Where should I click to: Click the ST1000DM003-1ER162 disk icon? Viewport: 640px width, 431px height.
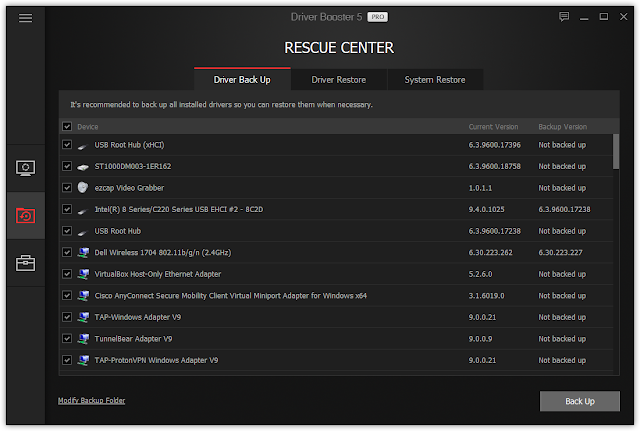coord(83,167)
